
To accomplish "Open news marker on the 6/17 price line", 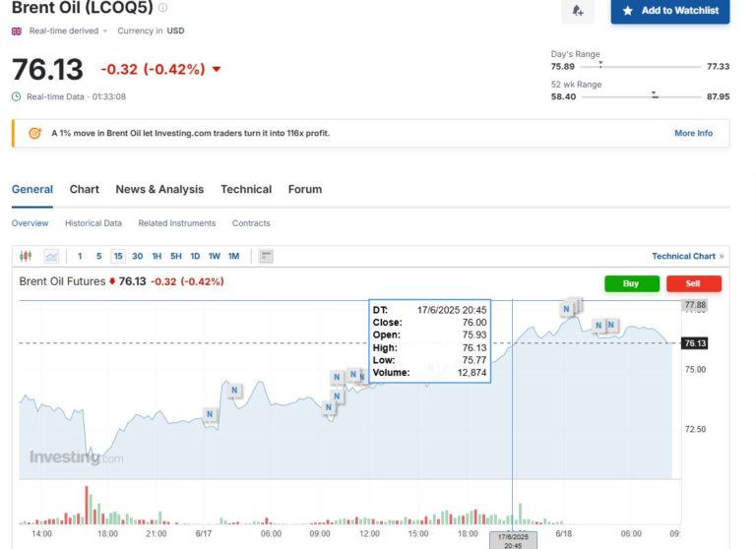I will coord(210,414).
